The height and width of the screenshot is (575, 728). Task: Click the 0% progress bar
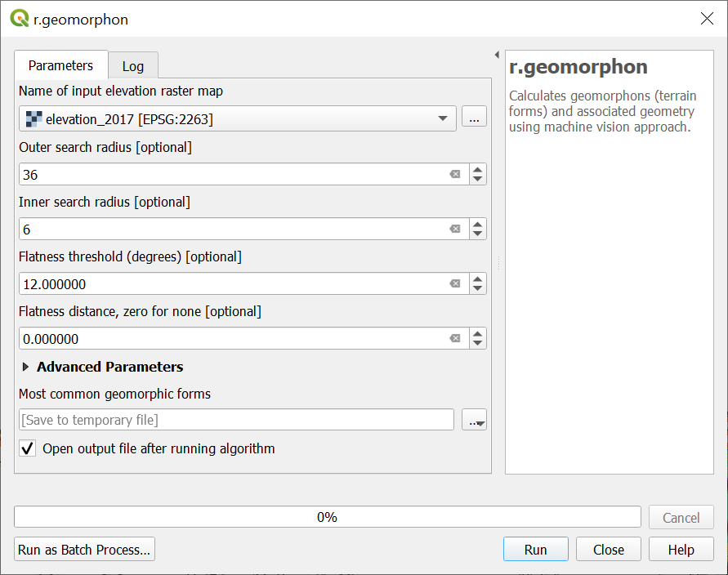(x=327, y=517)
